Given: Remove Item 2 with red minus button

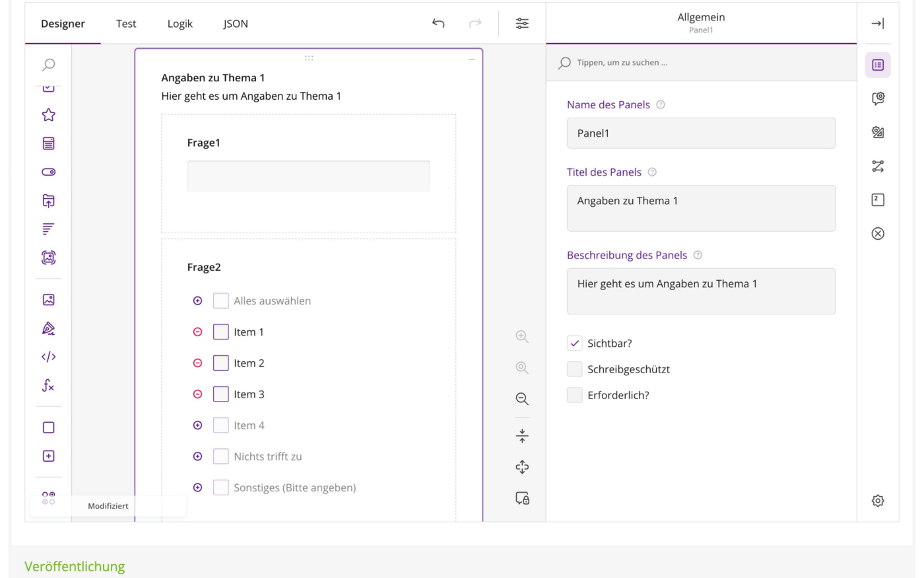Looking at the screenshot, I should coord(197,363).
